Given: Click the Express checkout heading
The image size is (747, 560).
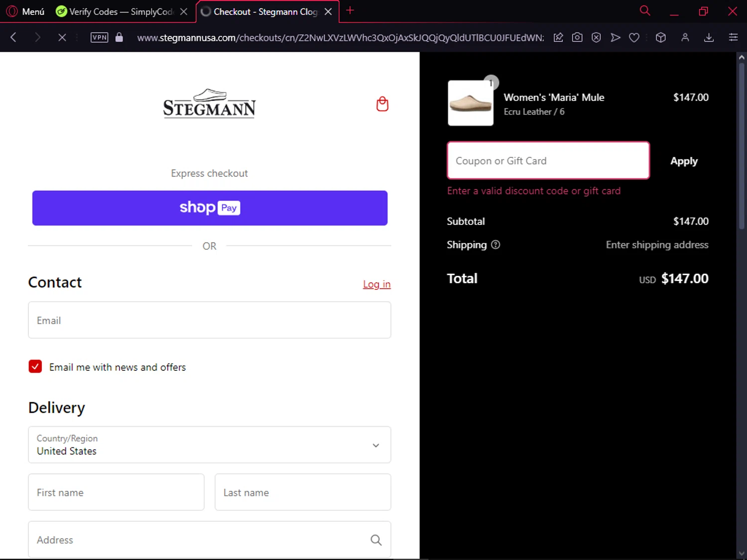Looking at the screenshot, I should pos(209,173).
